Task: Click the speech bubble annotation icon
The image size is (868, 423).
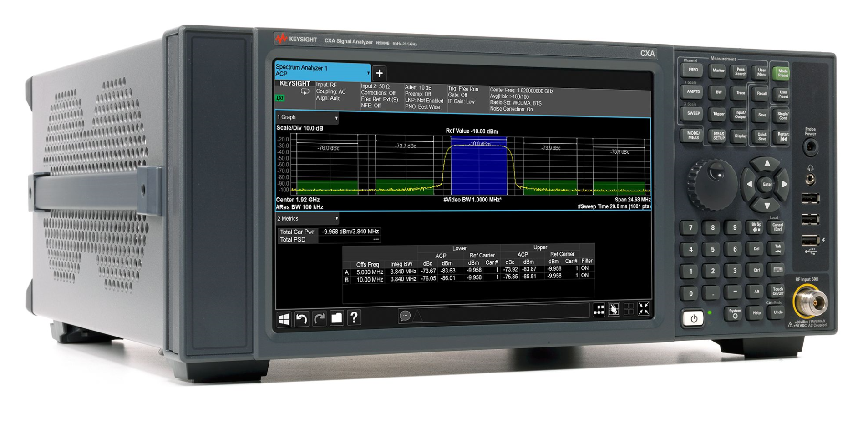Action: tap(404, 315)
